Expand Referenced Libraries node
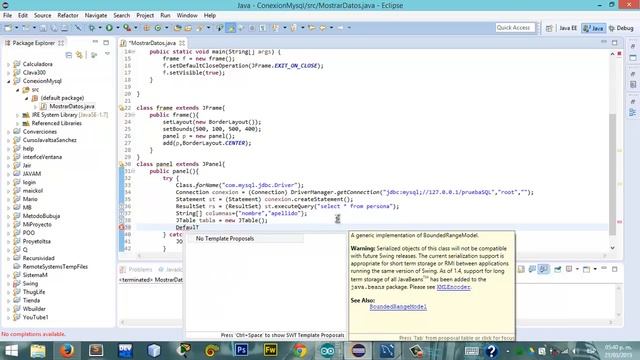Screen dimensions: 640x360 pyautogui.click(x=18, y=123)
